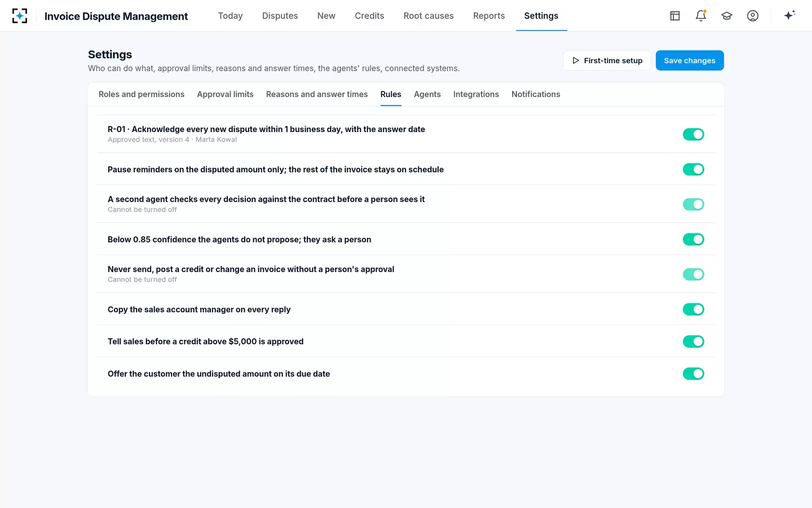Image resolution: width=812 pixels, height=508 pixels.
Task: Switch to the Agents tab
Action: [427, 94]
